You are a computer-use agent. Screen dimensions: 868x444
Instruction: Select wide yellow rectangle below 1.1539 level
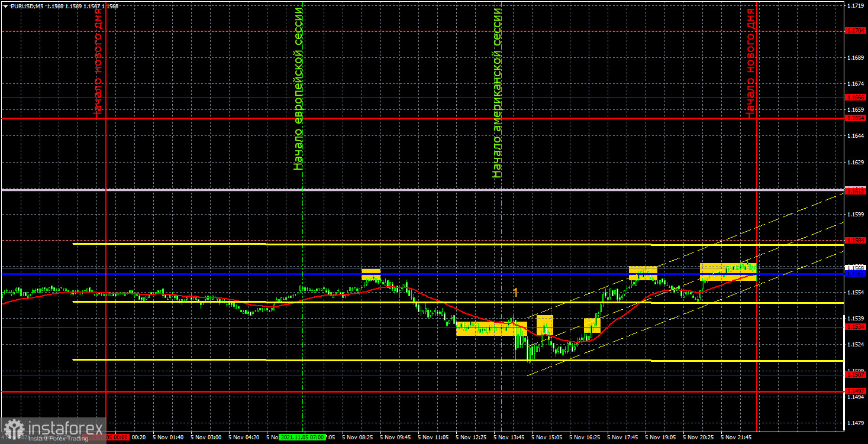[491, 329]
